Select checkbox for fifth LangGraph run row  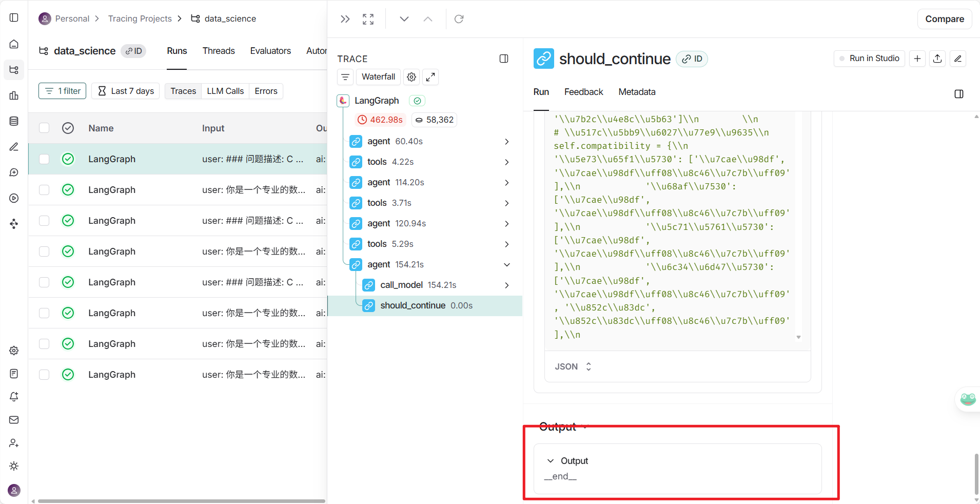44,282
